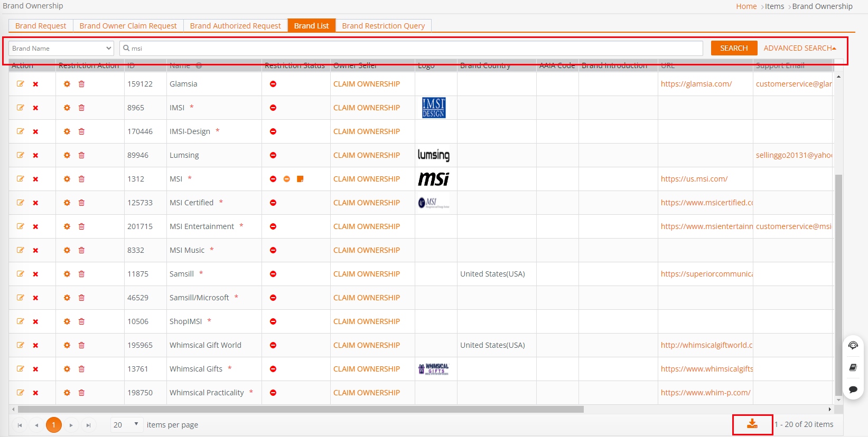Click the edit icon for the MSI row

[21, 179]
